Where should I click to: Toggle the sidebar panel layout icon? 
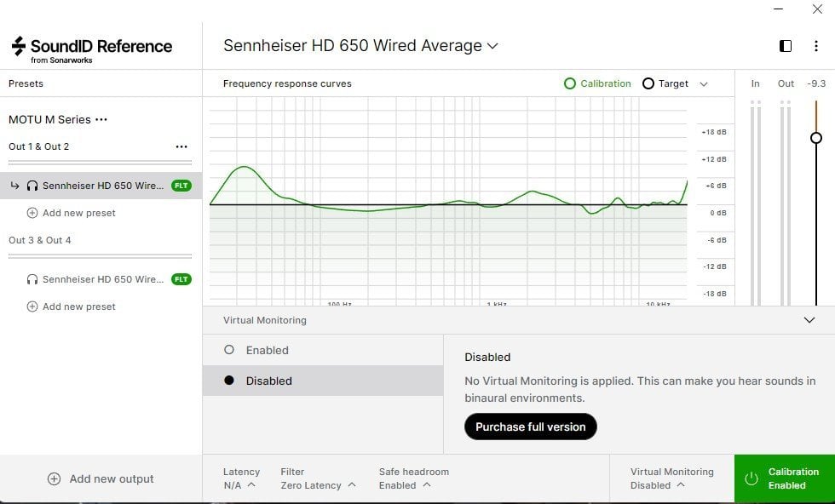786,46
